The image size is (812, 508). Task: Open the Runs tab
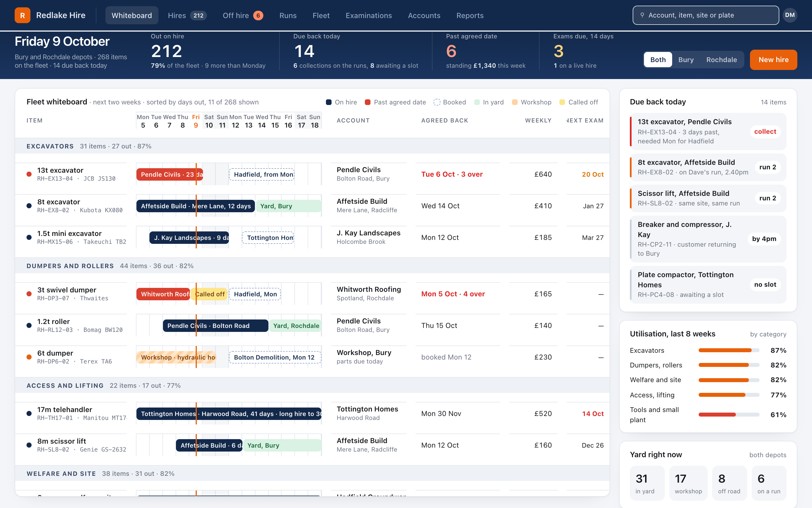click(288, 16)
